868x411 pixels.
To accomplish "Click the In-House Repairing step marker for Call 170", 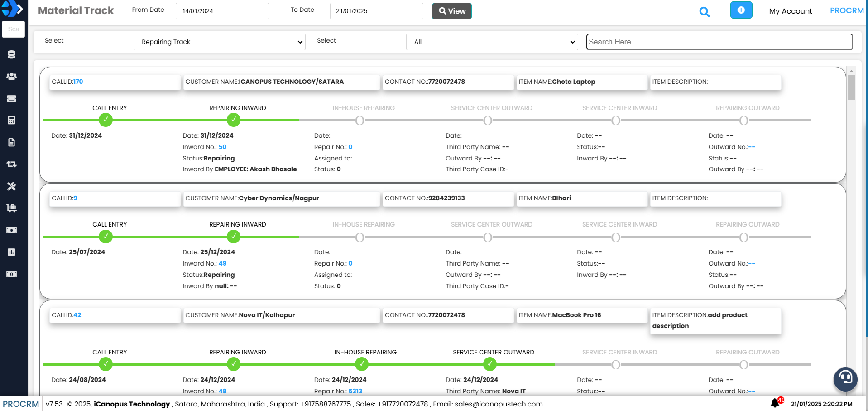I will pyautogui.click(x=360, y=121).
